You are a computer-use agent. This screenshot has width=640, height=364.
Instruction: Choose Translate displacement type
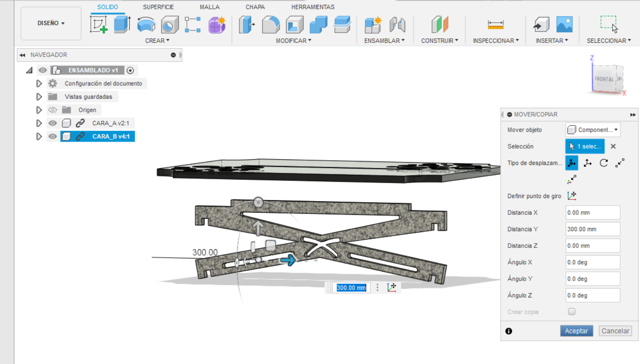[587, 163]
